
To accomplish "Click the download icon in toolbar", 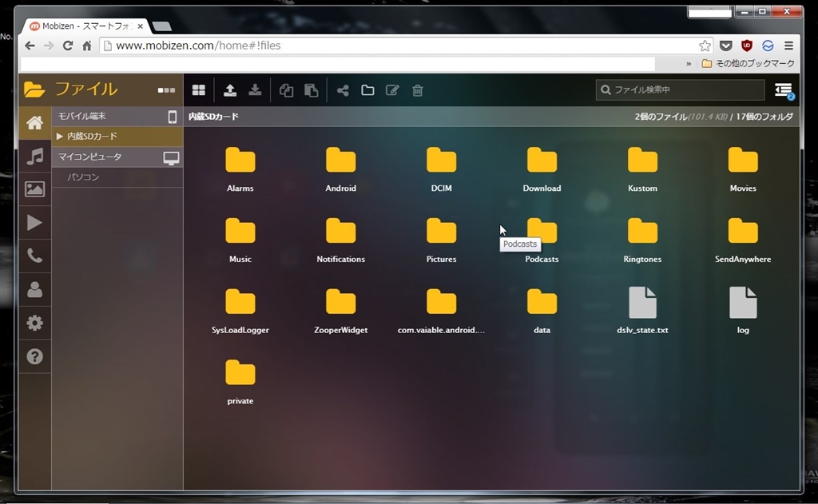I will point(255,90).
